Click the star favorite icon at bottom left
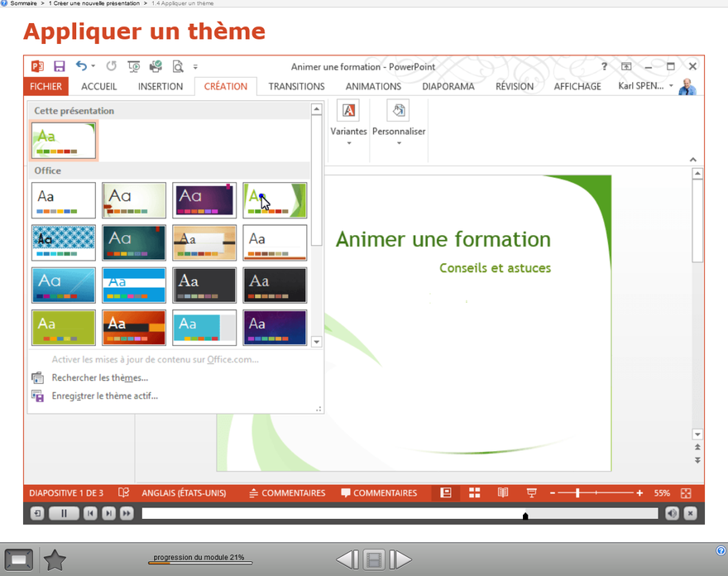Image resolution: width=728 pixels, height=576 pixels. pyautogui.click(x=55, y=560)
